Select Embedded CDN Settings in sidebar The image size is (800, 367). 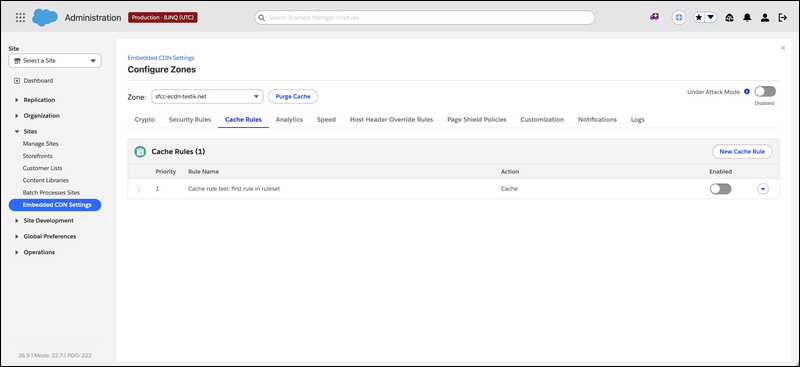55,205
